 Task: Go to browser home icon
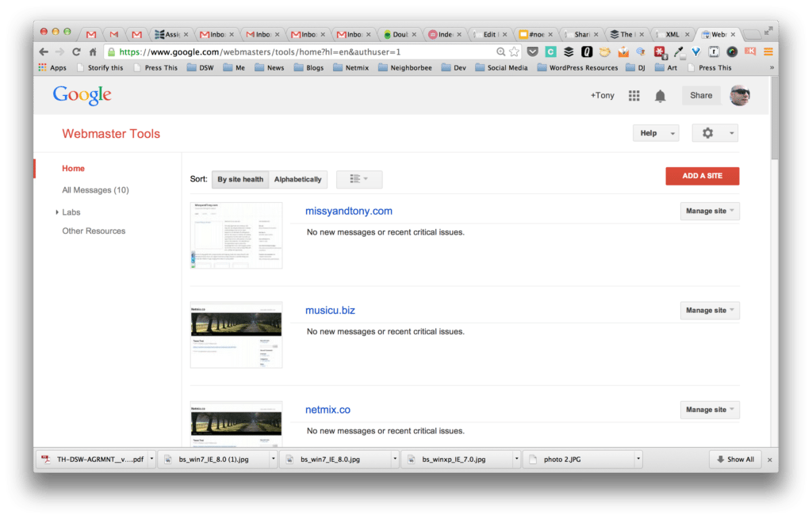coord(93,52)
